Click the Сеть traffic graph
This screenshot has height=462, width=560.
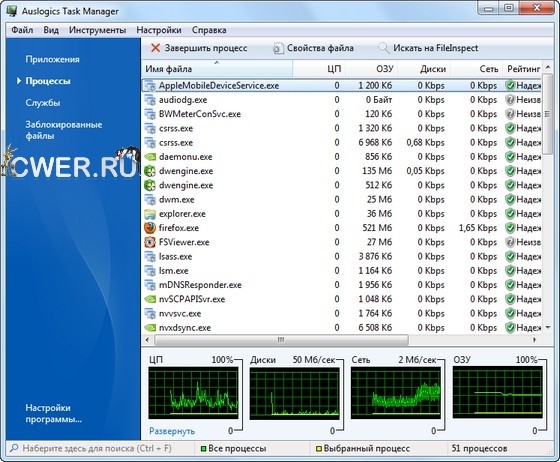click(396, 393)
